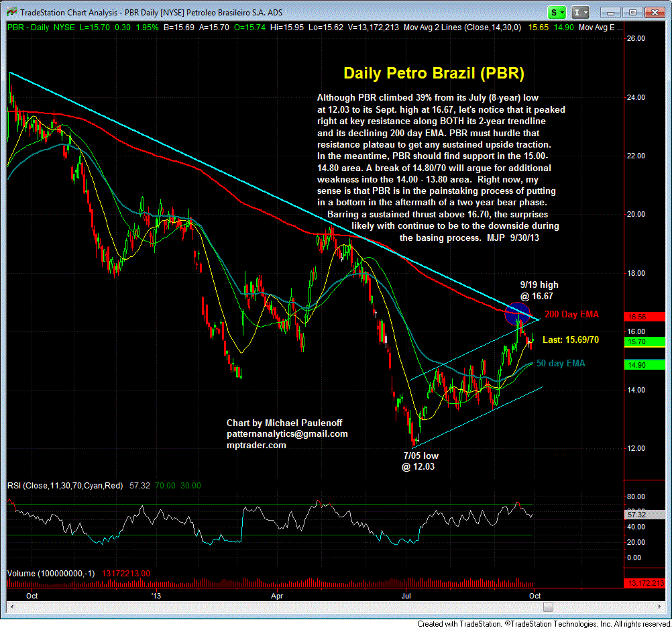Click the patternanalytics@gmail.com email text
Image resolution: width=672 pixels, height=628 pixels.
coord(287,434)
